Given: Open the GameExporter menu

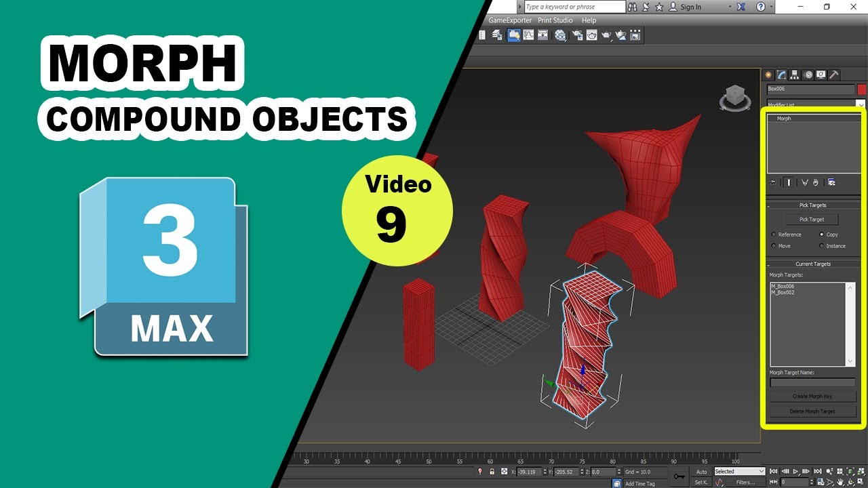Looking at the screenshot, I should pos(510,20).
